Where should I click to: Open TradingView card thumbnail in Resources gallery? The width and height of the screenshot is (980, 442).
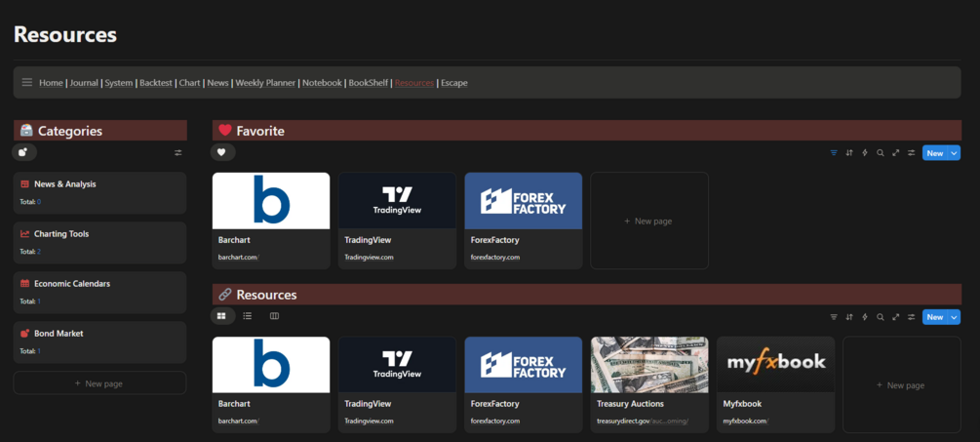[397, 365]
